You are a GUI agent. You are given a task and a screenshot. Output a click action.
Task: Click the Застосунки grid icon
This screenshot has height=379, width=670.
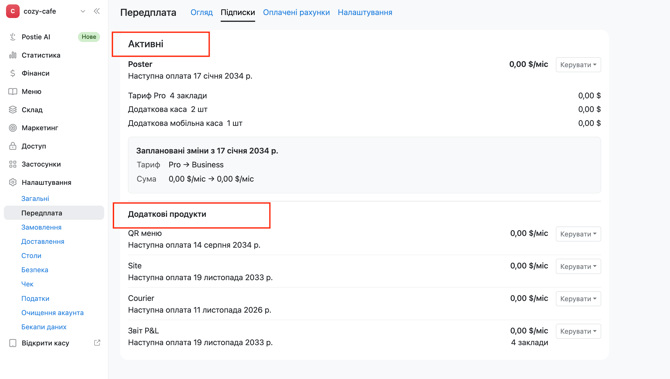[x=13, y=164]
